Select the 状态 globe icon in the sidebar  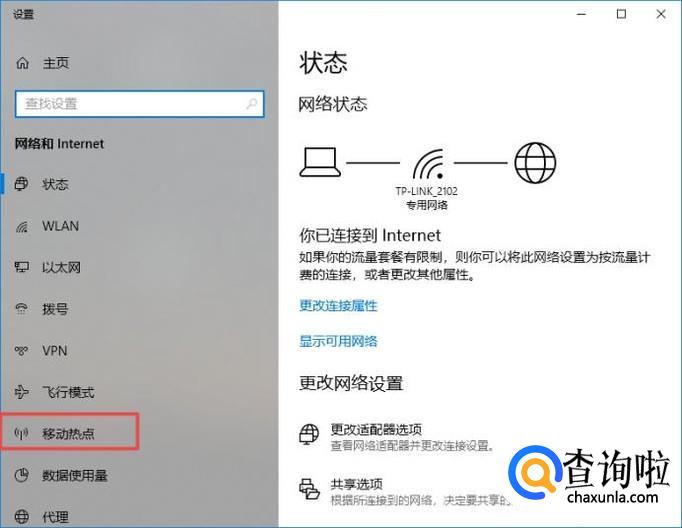pos(21,184)
